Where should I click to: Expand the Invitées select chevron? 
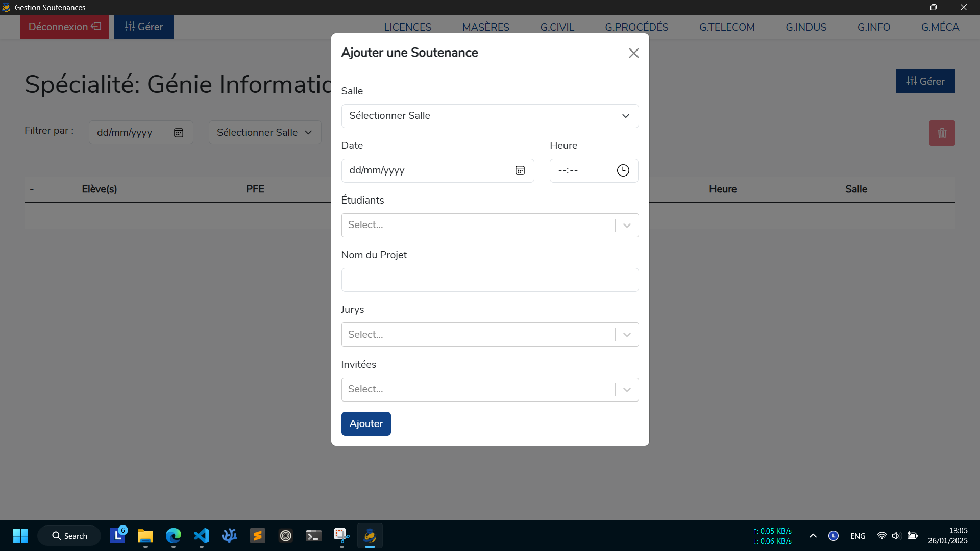tap(627, 389)
